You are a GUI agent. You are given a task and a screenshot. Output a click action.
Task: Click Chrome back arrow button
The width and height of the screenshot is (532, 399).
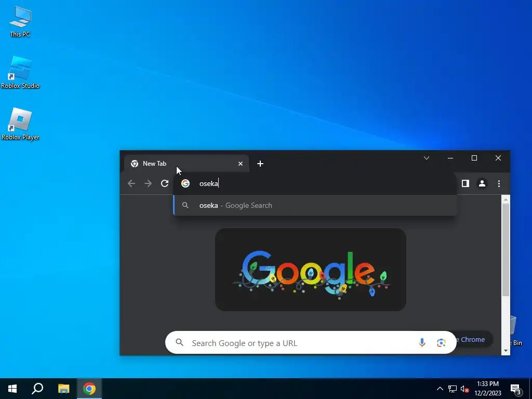[x=131, y=183]
